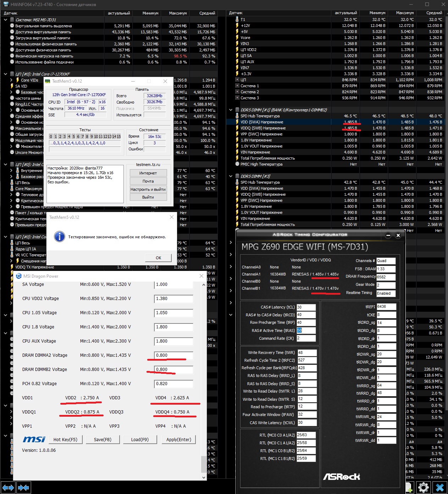Click the TestMem5 window title icon
Image resolution: width=448 pixels, height=494 pixels.
click(x=48, y=81)
